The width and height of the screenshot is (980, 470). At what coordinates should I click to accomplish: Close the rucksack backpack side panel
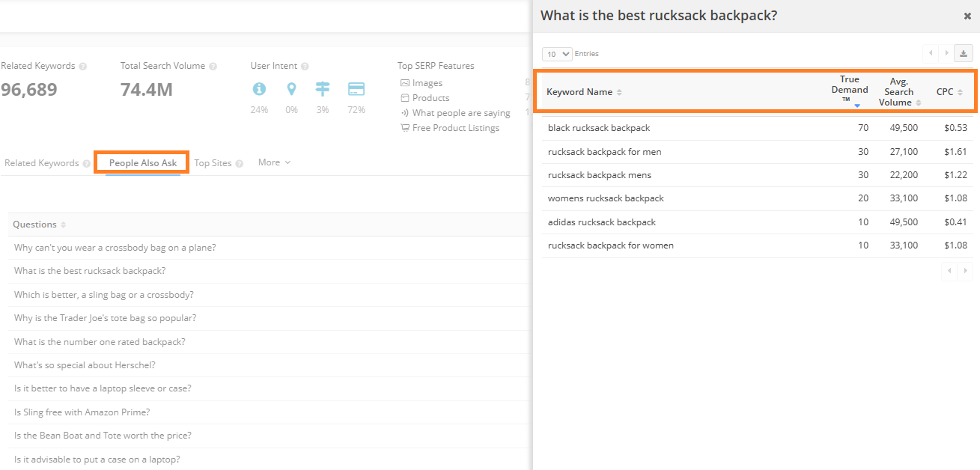pyautogui.click(x=967, y=16)
